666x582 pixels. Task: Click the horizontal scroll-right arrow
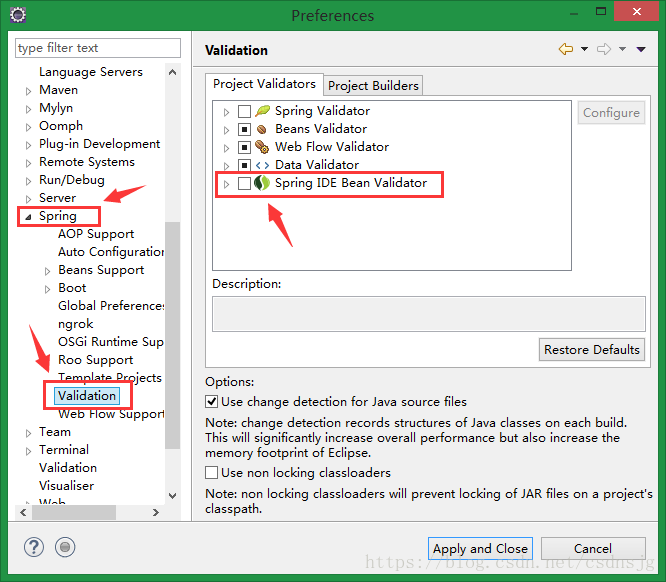[x=156, y=512]
